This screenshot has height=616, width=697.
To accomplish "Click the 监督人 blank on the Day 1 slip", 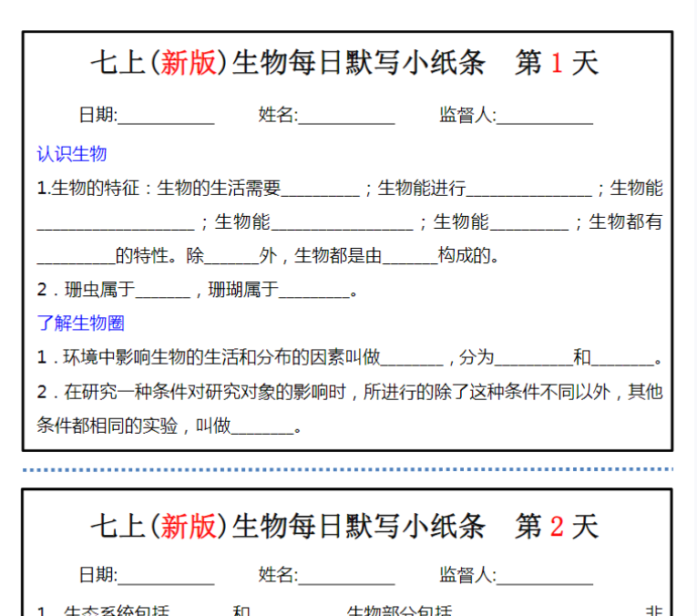I will (x=544, y=117).
